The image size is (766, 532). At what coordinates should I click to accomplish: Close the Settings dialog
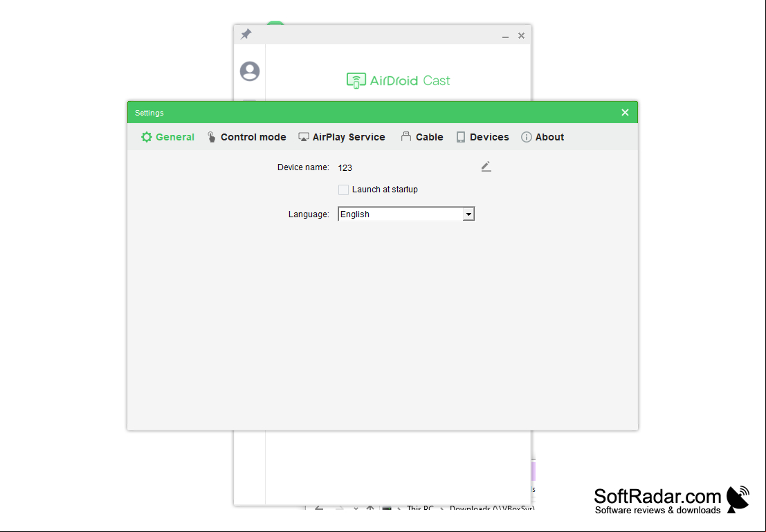point(625,112)
